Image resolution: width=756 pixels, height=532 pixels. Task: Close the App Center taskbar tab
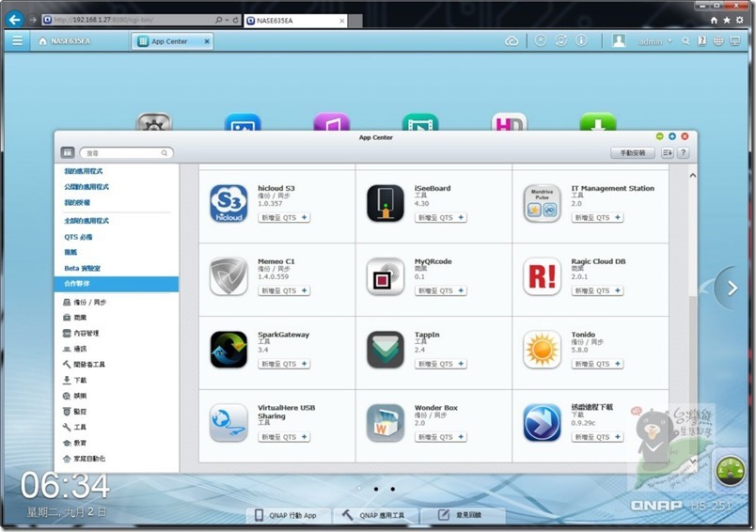[207, 41]
